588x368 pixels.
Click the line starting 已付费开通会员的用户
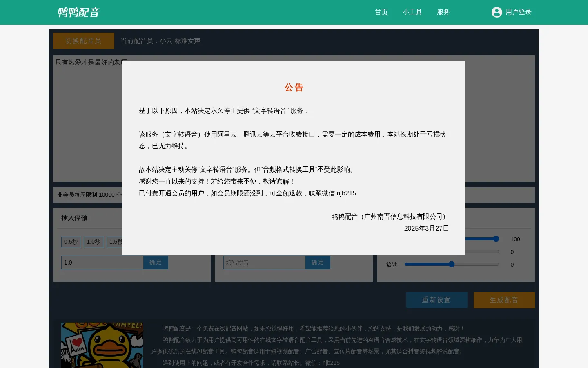tap(247, 193)
